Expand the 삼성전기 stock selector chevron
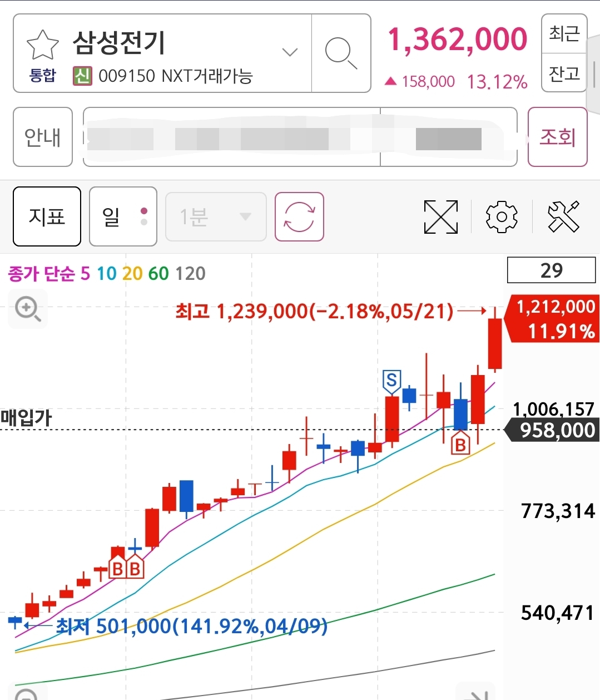This screenshot has height=700, width=600. (x=290, y=52)
